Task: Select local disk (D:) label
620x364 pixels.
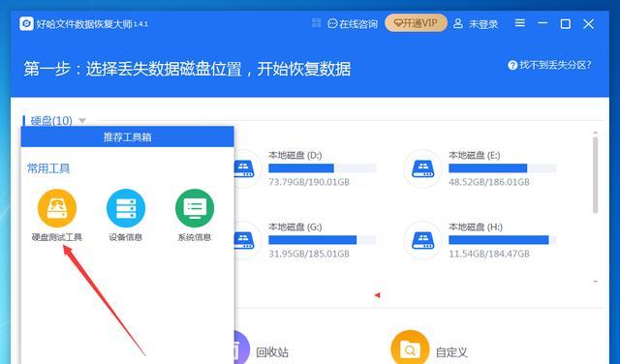Action: pyautogui.click(x=294, y=155)
